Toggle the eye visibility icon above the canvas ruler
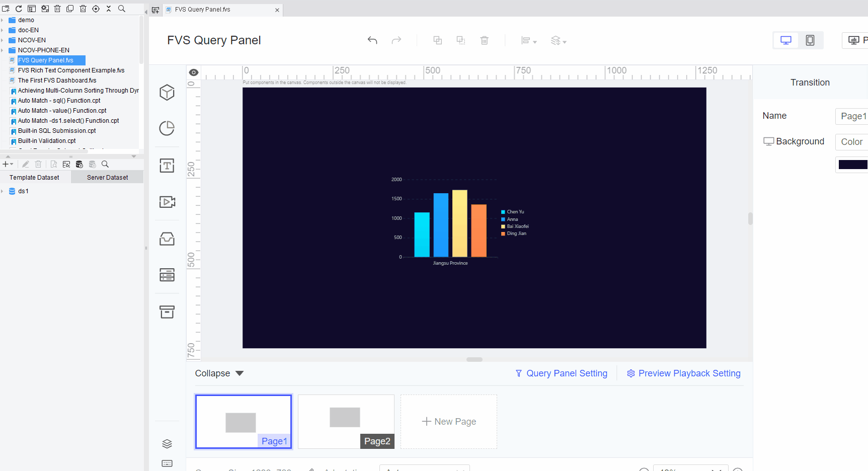This screenshot has width=868, height=471. coord(193,72)
